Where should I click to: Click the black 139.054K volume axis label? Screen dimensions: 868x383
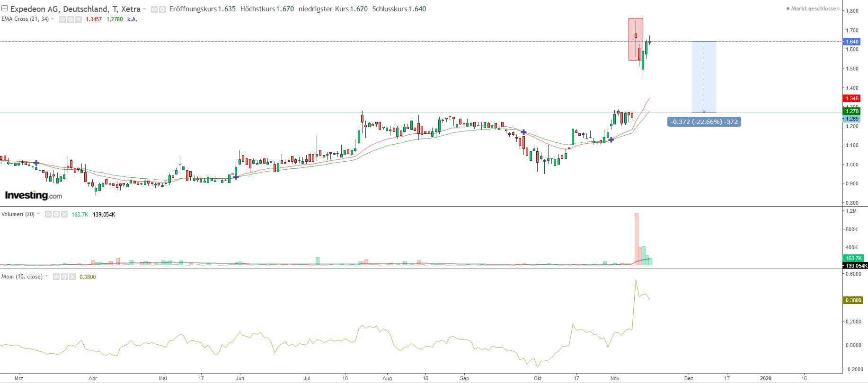(x=856, y=266)
